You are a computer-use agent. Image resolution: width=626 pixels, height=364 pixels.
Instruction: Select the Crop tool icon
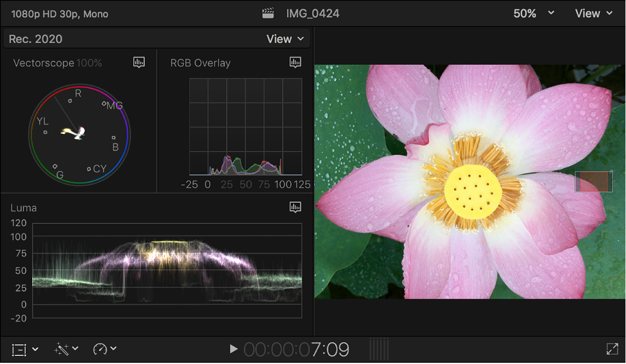click(18, 349)
